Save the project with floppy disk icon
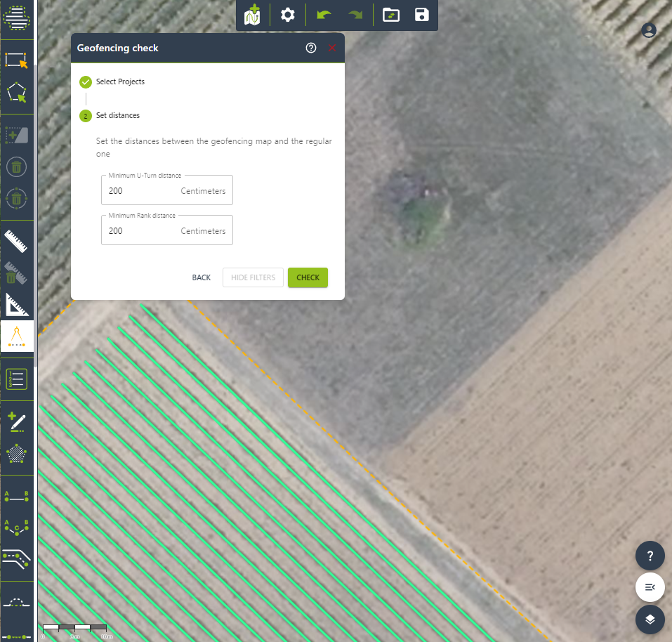672x642 pixels. 421,15
